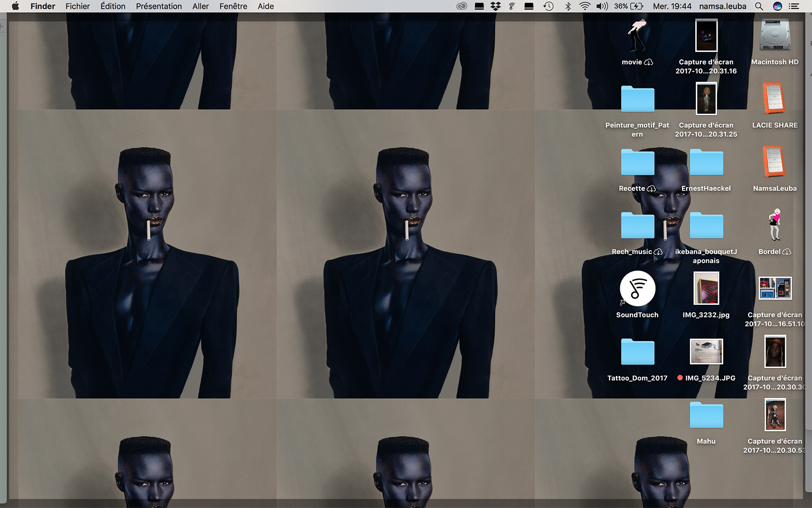Select the Peinture_motif_Pattern folder

tap(637, 99)
